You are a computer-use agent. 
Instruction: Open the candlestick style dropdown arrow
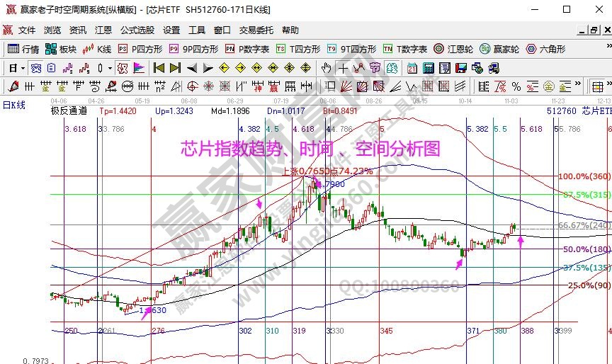pyautogui.click(x=109, y=68)
